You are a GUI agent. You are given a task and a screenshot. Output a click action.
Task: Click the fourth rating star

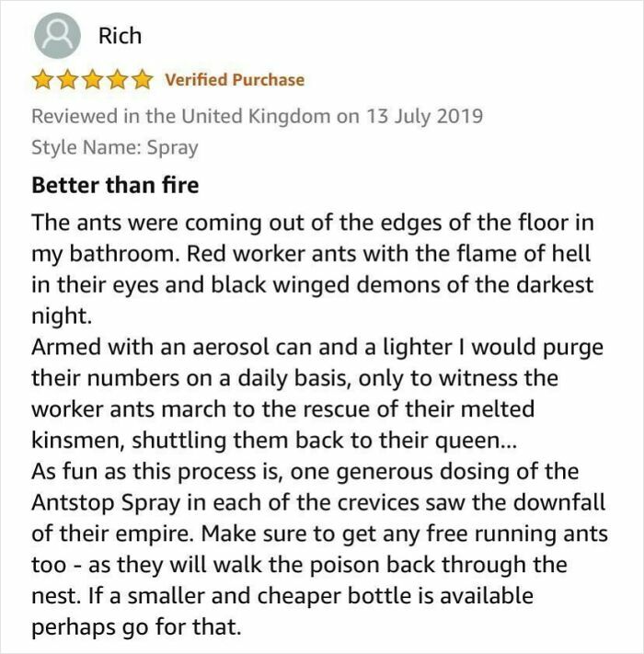pos(115,80)
